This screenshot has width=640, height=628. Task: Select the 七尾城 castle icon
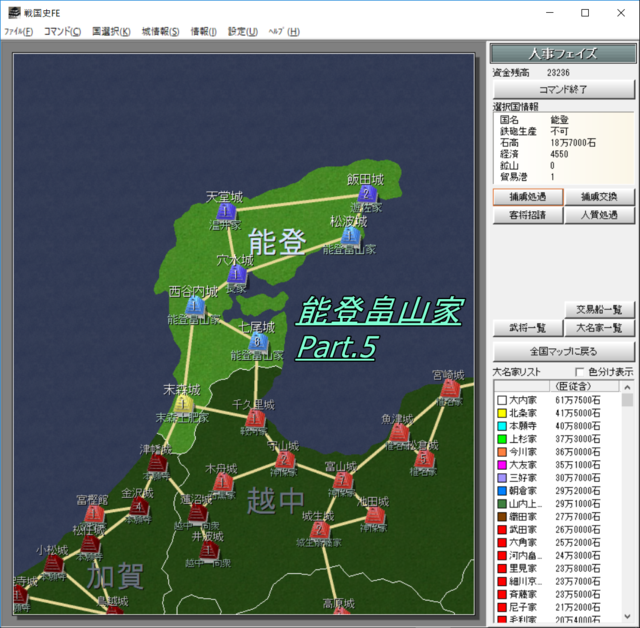pos(258,342)
